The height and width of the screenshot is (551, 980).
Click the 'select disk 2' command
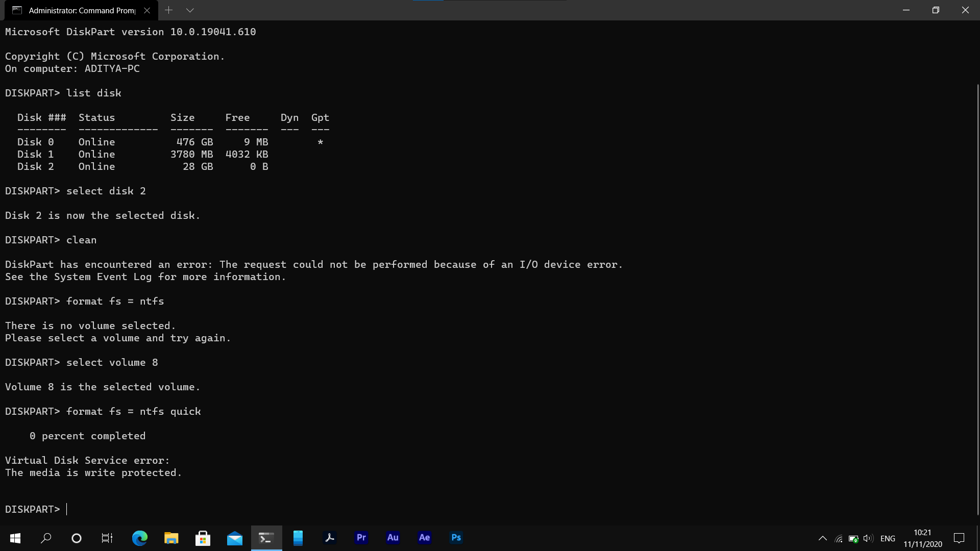(x=106, y=191)
